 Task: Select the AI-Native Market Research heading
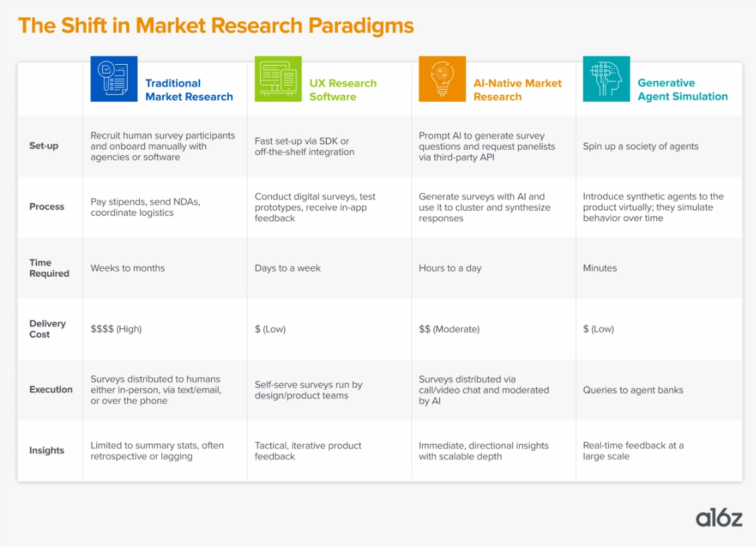[517, 90]
